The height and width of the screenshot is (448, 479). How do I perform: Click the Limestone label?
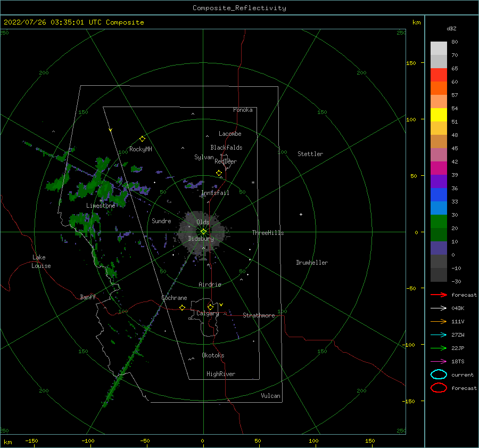pyautogui.click(x=101, y=206)
